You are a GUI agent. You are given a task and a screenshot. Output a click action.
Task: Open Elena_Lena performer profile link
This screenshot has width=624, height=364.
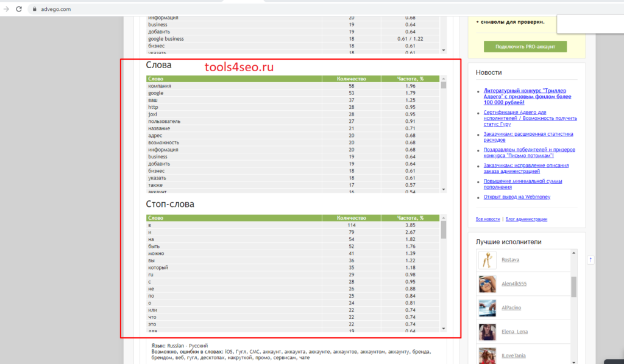pyautogui.click(x=514, y=331)
